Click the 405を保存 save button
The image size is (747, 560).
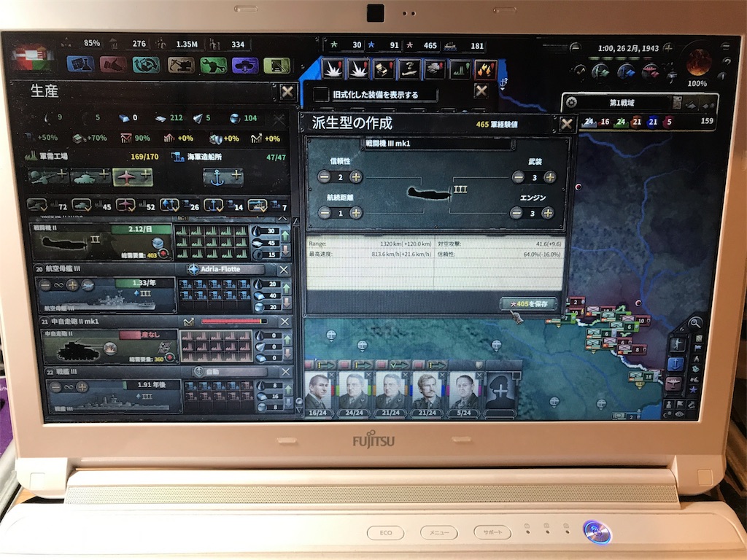(x=528, y=303)
